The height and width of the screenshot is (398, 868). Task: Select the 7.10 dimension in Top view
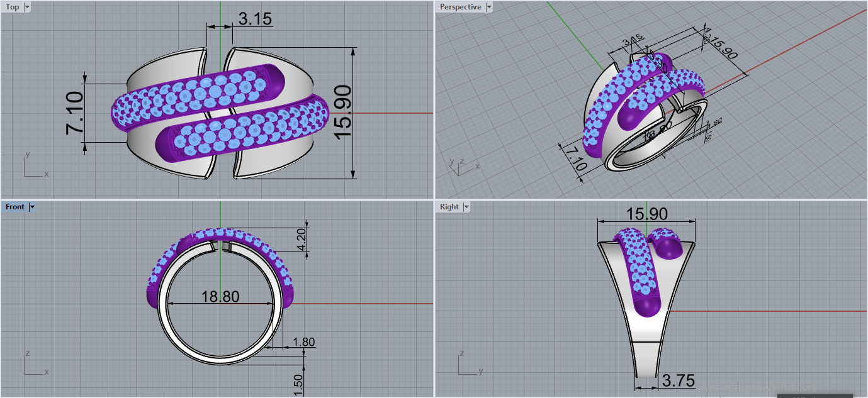click(74, 113)
